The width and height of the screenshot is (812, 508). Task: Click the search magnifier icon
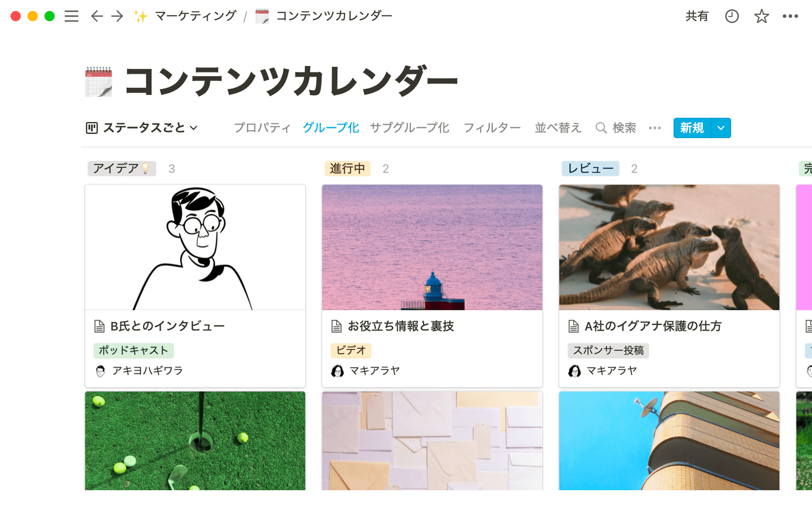[x=601, y=128]
